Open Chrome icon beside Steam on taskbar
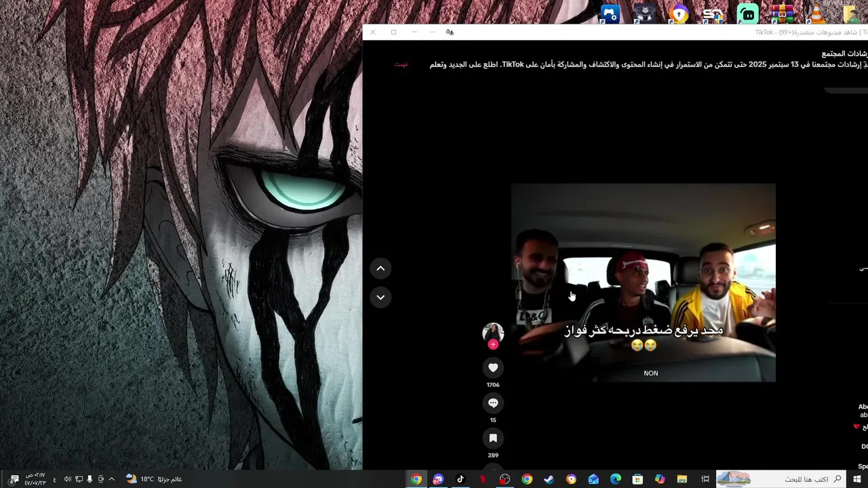868x488 pixels. pyautogui.click(x=527, y=479)
